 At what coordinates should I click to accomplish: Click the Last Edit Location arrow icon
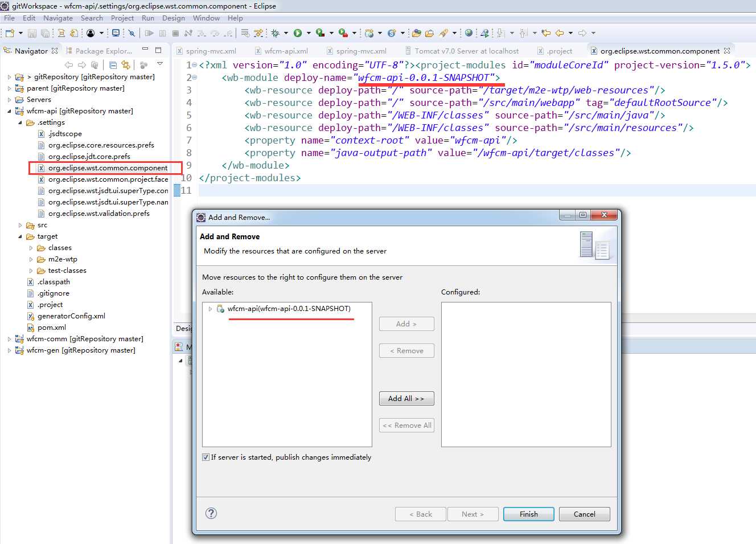tap(546, 33)
